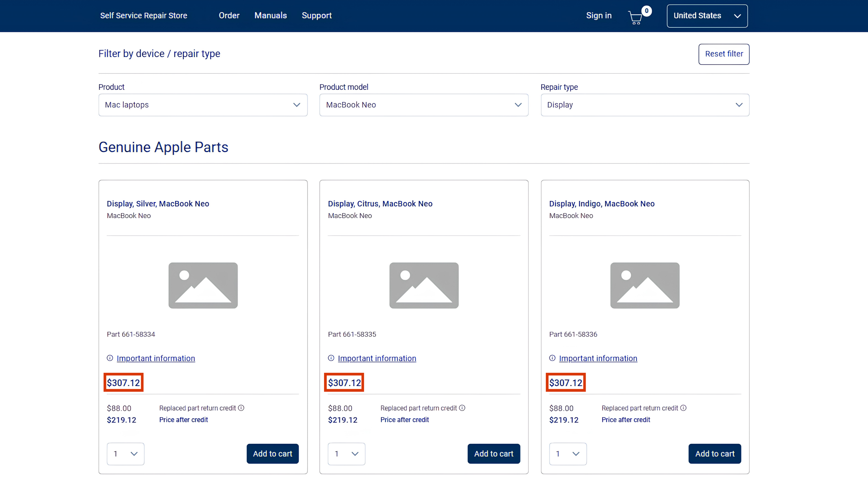Add Indigo MacBook Neo display to cart
Screen dimensions: 868x488
point(715,454)
